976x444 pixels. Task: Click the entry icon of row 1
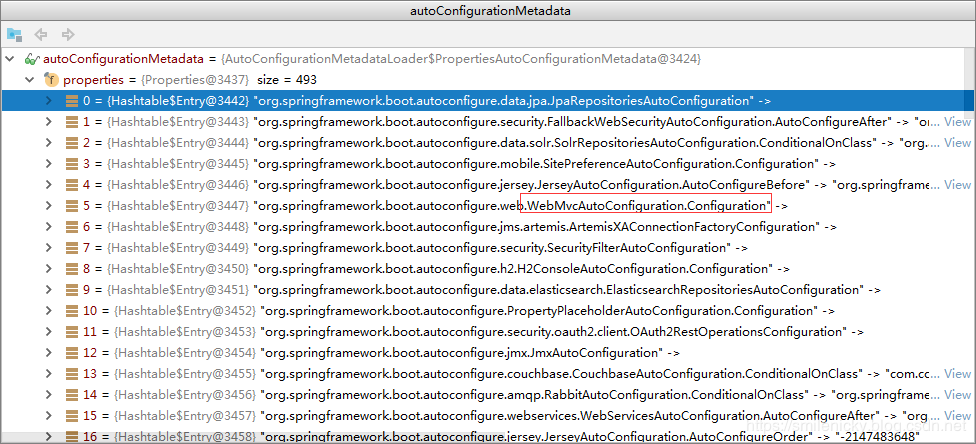point(72,121)
